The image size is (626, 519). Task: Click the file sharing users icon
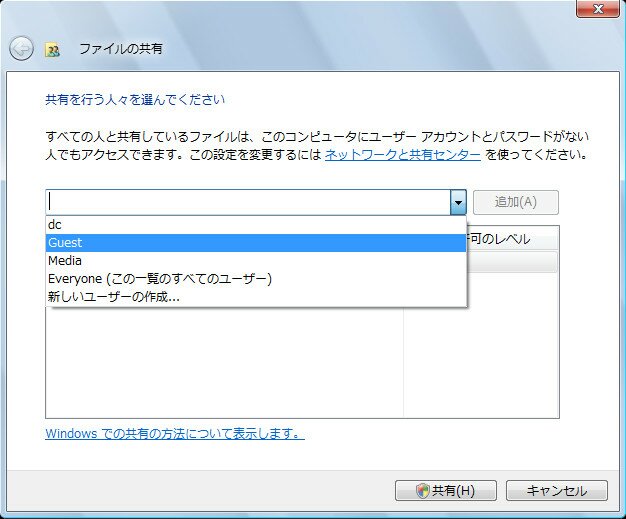click(52, 49)
